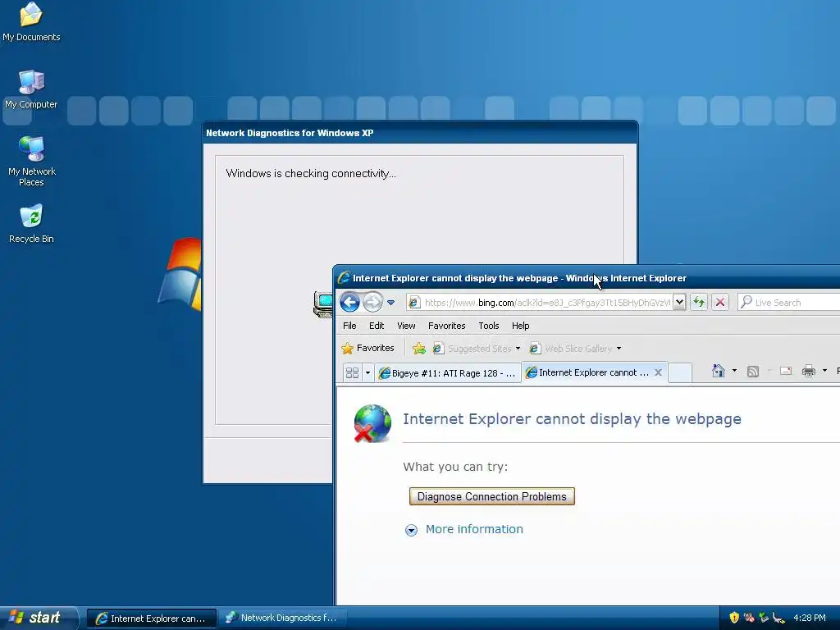Click the green arrow tray icon
Screen dimensions: 840x630
(764, 618)
